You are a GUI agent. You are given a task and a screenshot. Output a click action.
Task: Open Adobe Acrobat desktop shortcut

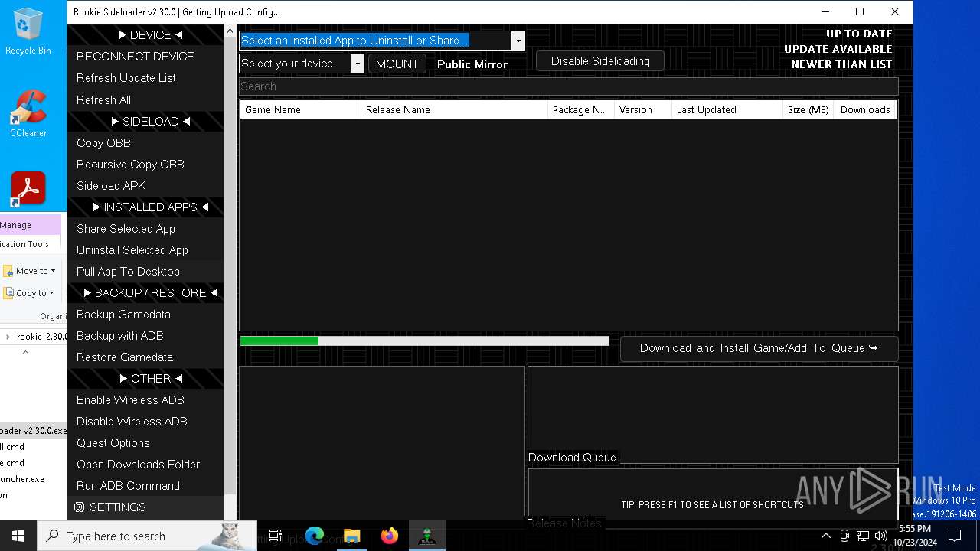(28, 189)
